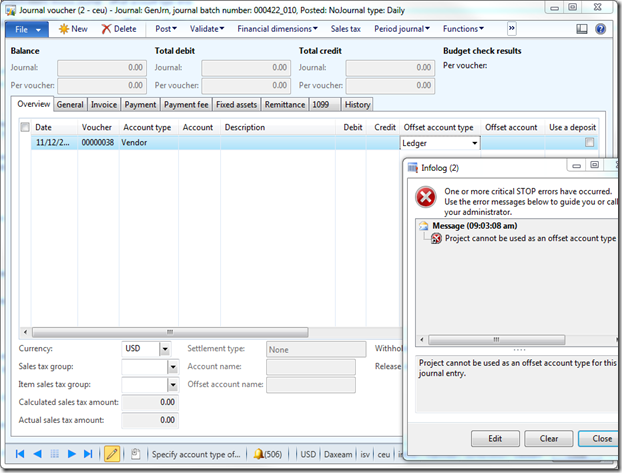The image size is (622, 473).
Task: Click the voucher cell 00000038
Action: 98,142
